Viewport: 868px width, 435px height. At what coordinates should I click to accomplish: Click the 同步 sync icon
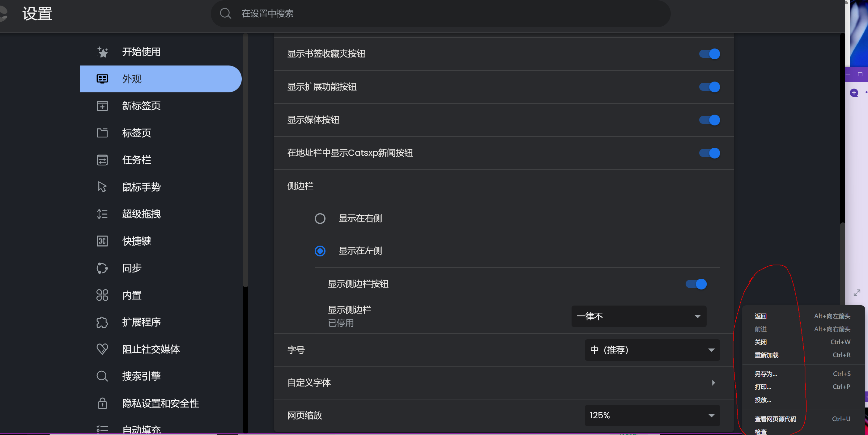102,268
